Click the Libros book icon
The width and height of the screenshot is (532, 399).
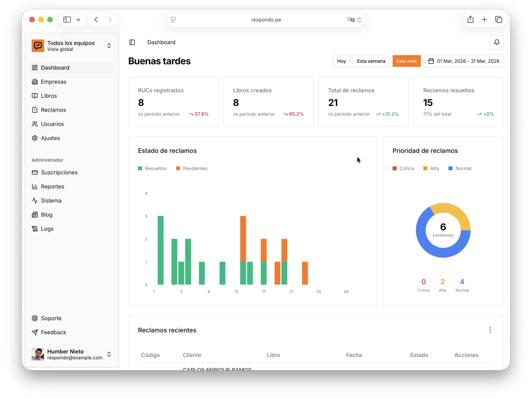coord(35,96)
